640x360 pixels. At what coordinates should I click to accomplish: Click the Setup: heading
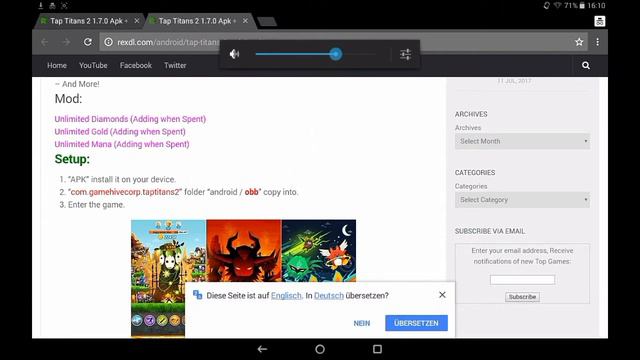pyautogui.click(x=72, y=159)
